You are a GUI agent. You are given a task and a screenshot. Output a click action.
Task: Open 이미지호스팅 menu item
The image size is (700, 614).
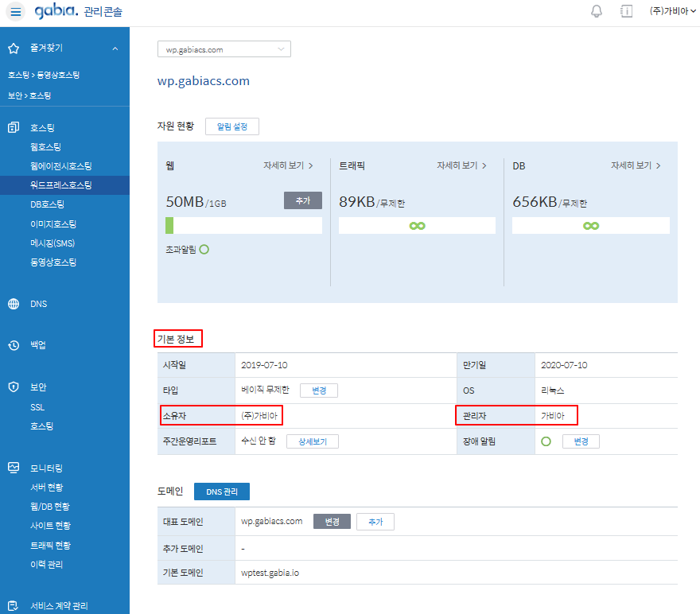(53, 224)
